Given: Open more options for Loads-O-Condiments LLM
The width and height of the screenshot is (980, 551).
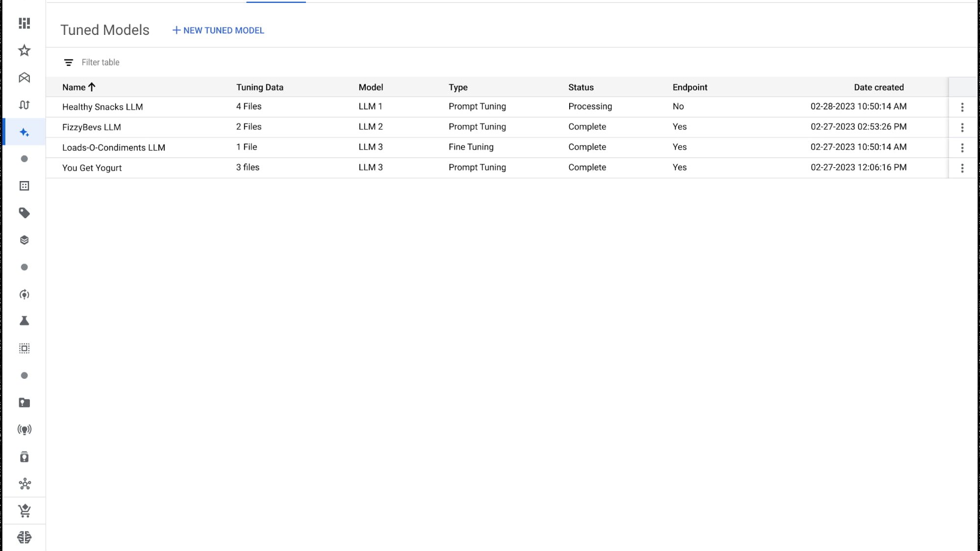Looking at the screenshot, I should 962,148.
